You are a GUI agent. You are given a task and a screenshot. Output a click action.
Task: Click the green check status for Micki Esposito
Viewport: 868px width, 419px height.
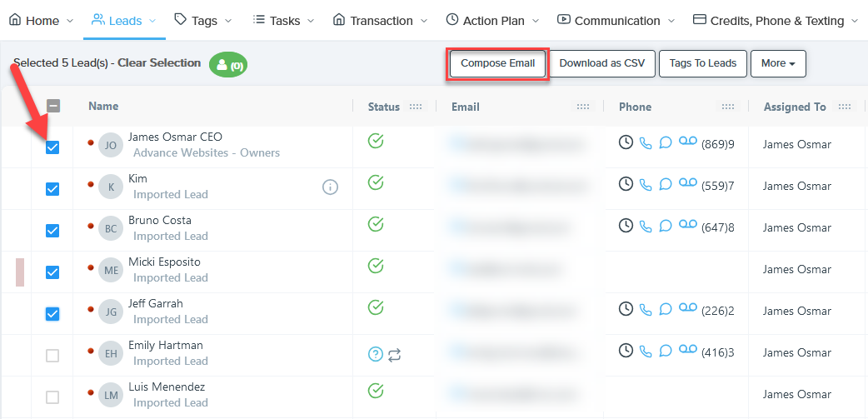click(376, 266)
